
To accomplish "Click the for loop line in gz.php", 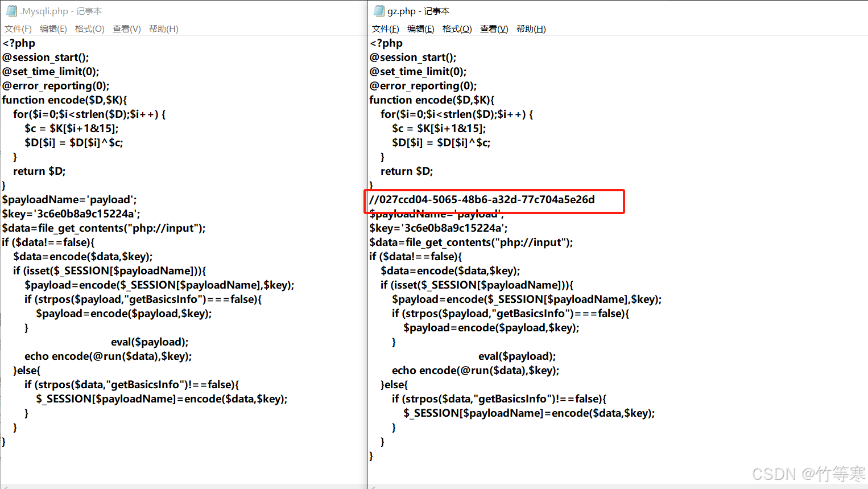I will click(457, 114).
